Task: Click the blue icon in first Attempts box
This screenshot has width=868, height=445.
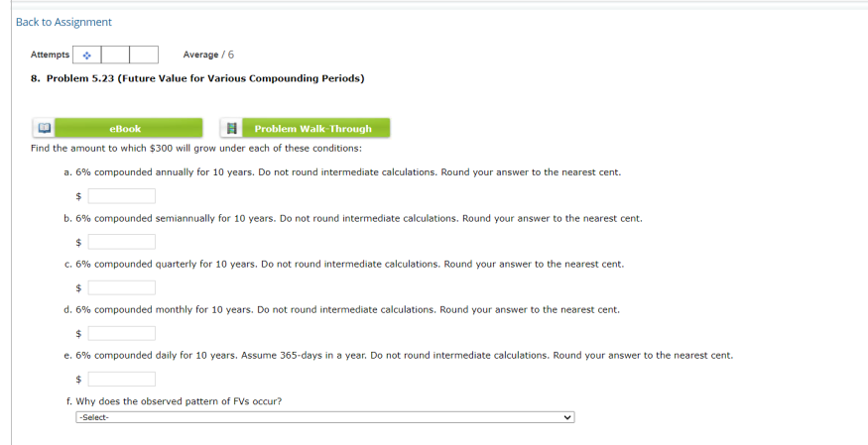Action: 87,55
